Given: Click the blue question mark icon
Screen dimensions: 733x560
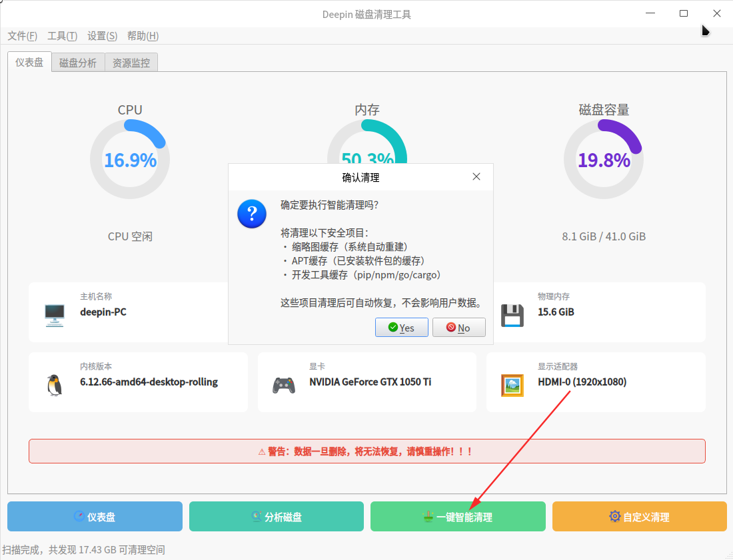Looking at the screenshot, I should pyautogui.click(x=252, y=214).
